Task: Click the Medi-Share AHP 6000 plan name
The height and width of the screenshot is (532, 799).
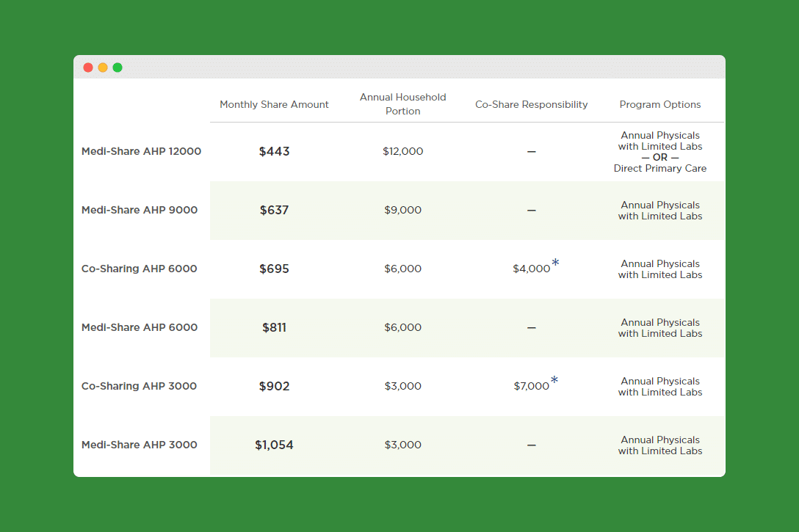Action: 140,327
